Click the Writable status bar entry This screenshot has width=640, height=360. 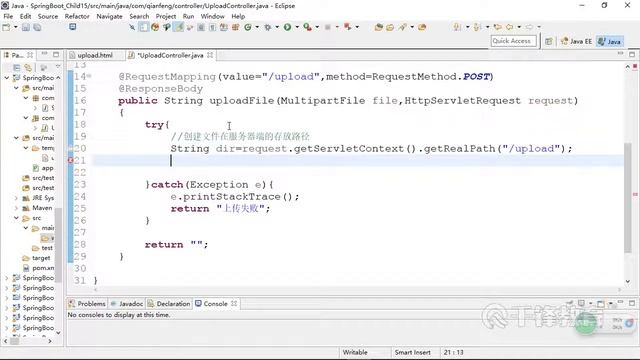tap(355, 352)
